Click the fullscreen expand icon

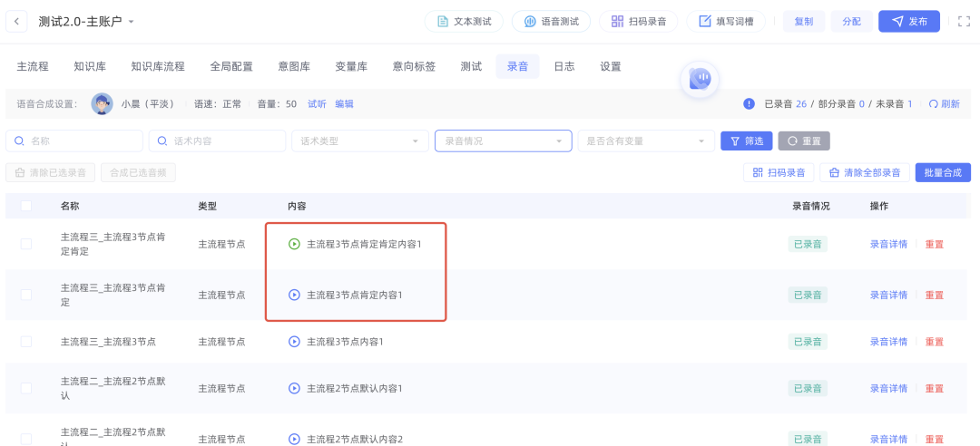point(964,21)
